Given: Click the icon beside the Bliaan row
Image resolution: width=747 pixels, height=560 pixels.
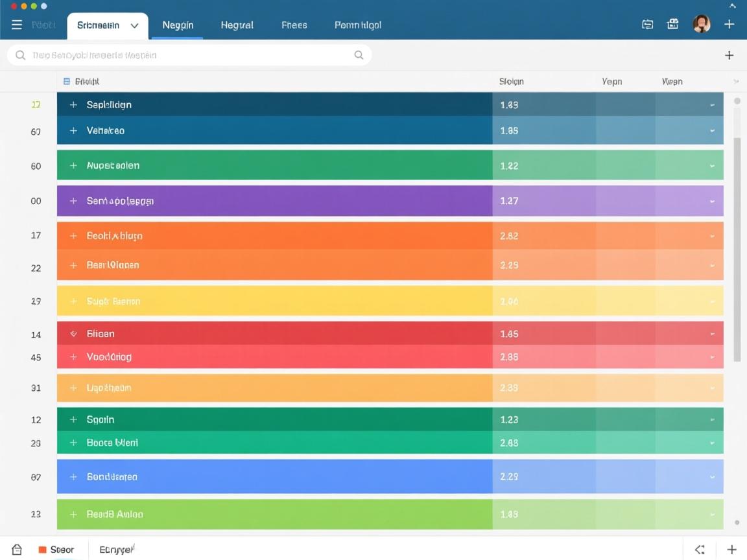Looking at the screenshot, I should point(73,334).
